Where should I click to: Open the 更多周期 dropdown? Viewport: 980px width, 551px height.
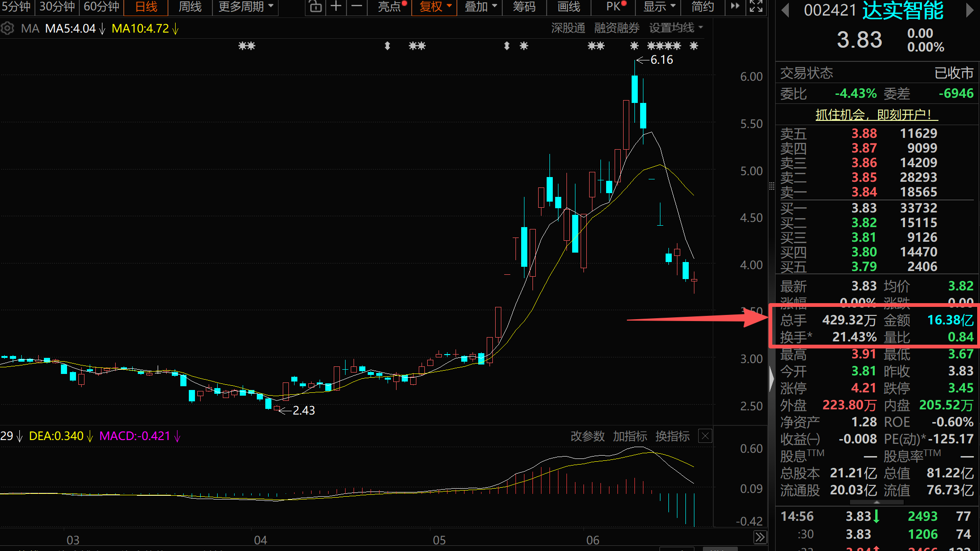tap(245, 7)
